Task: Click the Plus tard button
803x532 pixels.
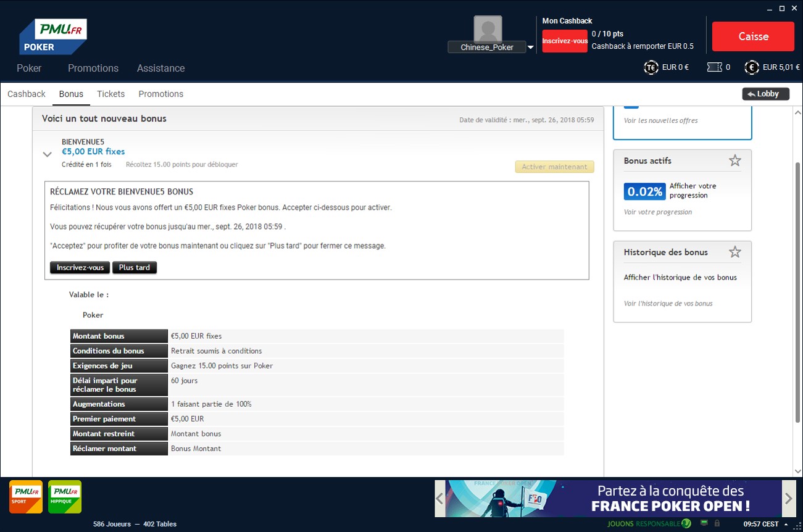Action: click(135, 267)
